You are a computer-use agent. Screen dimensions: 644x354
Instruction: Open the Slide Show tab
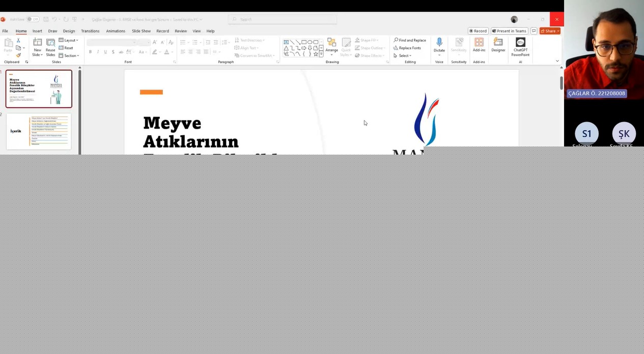141,31
